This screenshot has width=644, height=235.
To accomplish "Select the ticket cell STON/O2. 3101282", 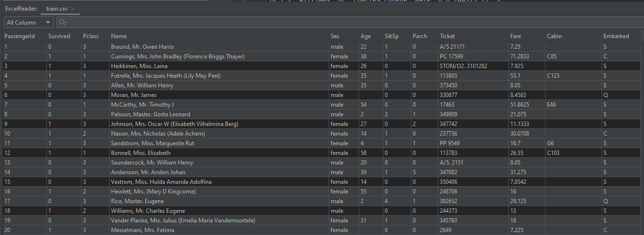I will point(463,66).
